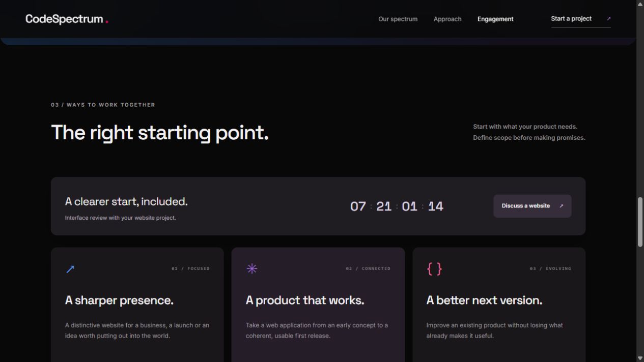Click the arrow icon beside Start a project

608,19
